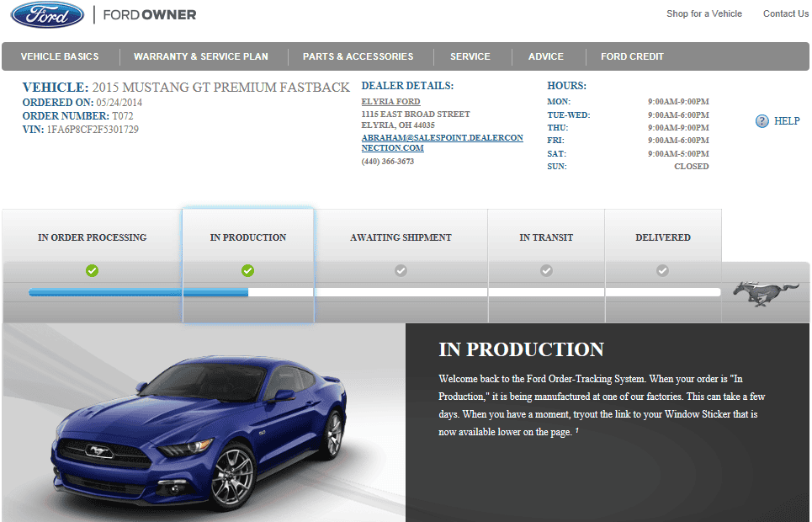
Task: Open the Vehicle Basics menu
Action: [x=60, y=56]
